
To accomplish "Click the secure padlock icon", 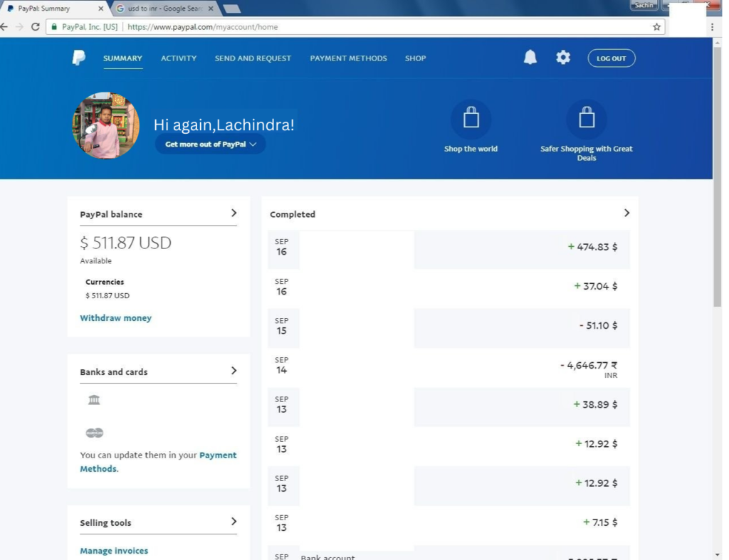I will tap(54, 27).
